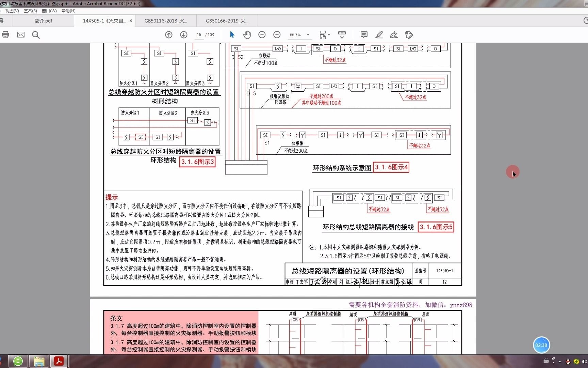Activate the hand pan tool
This screenshot has height=368, width=588.
(x=247, y=35)
